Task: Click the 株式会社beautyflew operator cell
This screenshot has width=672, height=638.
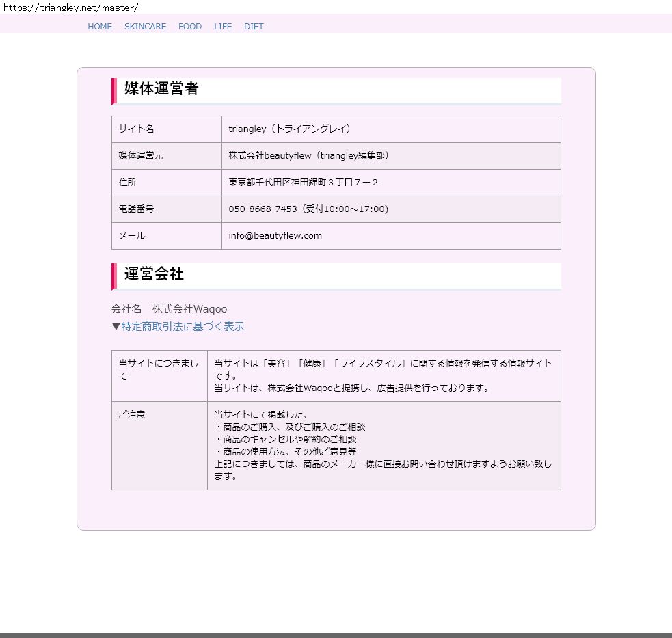Action: click(x=310, y=156)
